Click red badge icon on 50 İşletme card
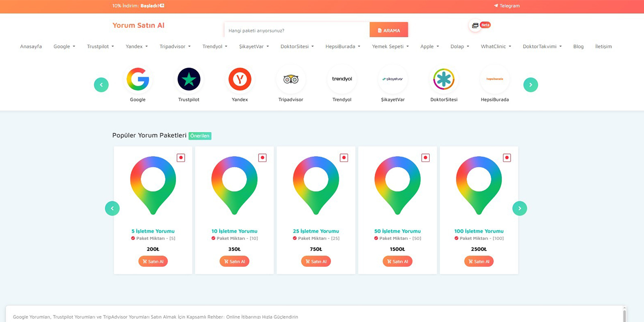The width and height of the screenshot is (644, 322). (x=426, y=158)
